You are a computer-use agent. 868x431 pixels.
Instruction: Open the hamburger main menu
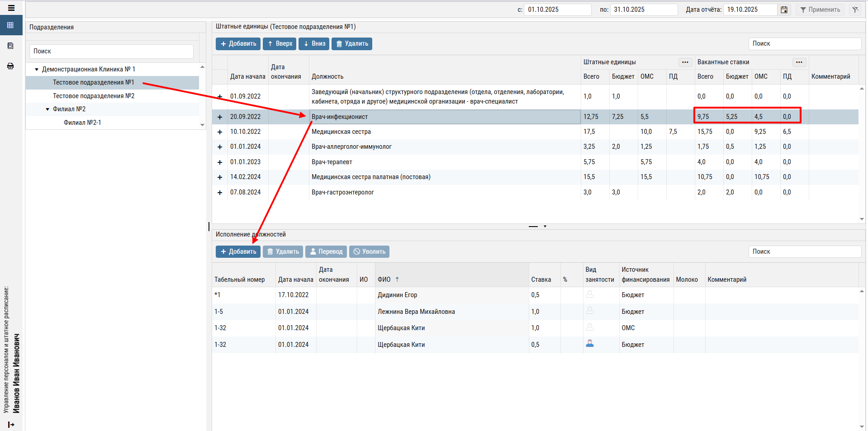11,8
